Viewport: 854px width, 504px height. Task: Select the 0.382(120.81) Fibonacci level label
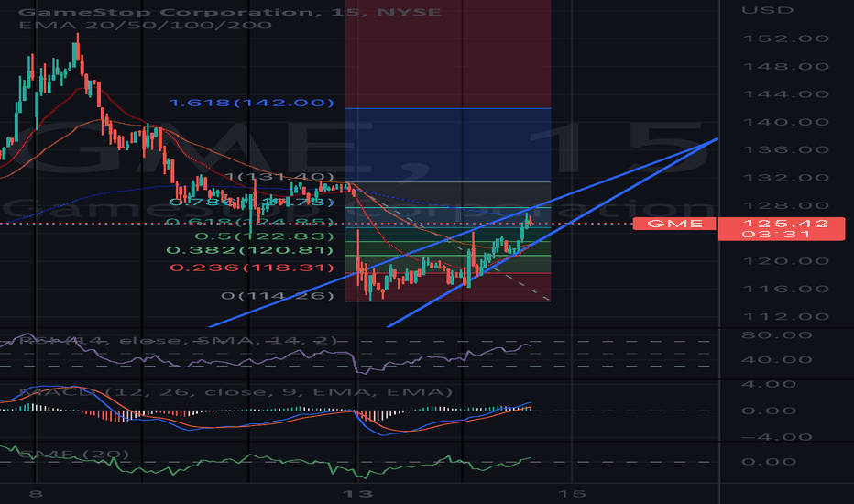tap(249, 250)
